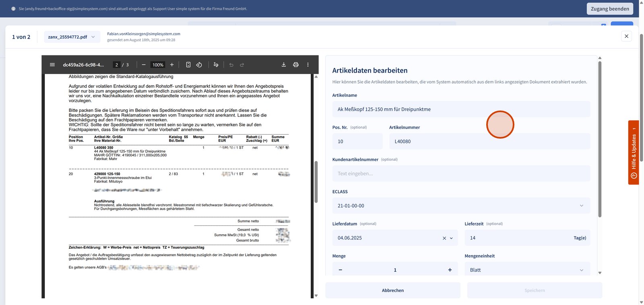Open the ECLASS dropdown
This screenshot has width=644, height=305.
click(x=581, y=206)
